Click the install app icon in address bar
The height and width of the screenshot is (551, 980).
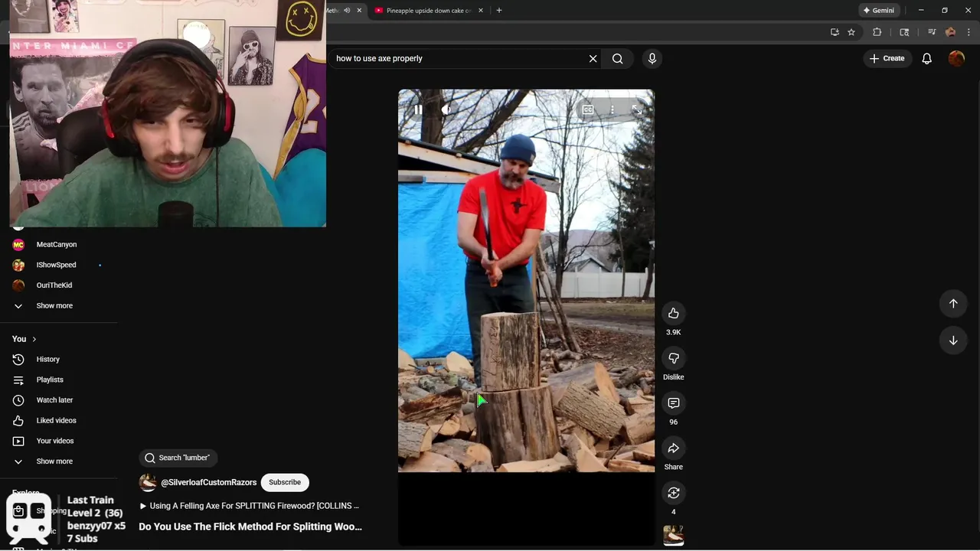pos(835,32)
